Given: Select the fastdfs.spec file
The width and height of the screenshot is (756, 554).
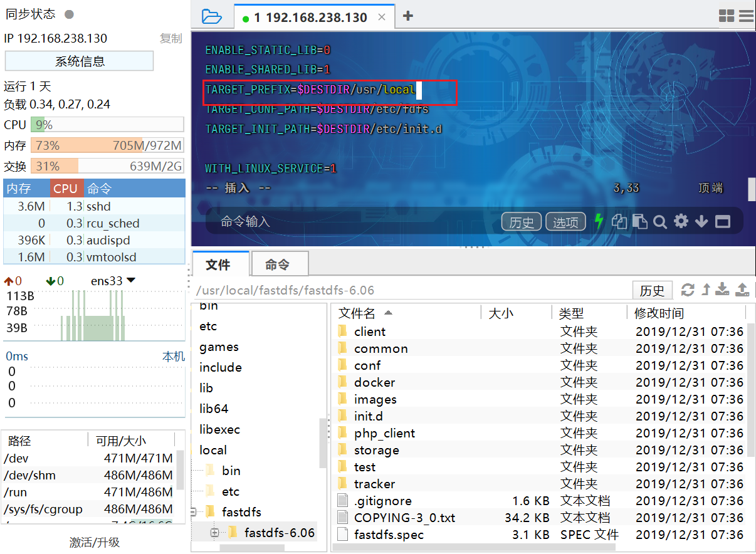Looking at the screenshot, I should [x=539, y=535].
